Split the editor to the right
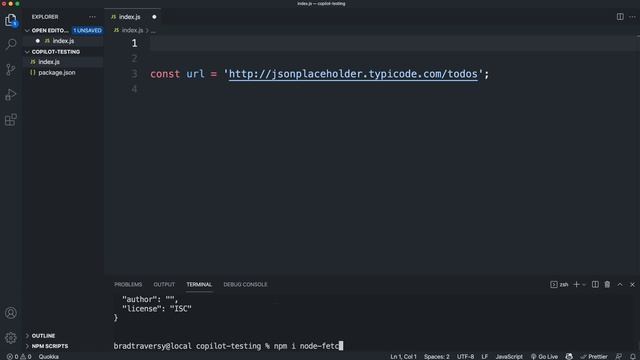Viewport: 640px width, 360px height. coord(620,17)
